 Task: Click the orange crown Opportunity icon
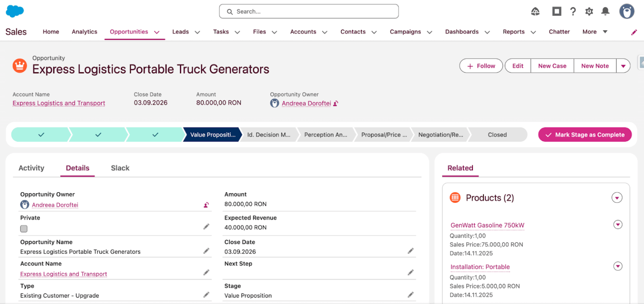(x=20, y=66)
